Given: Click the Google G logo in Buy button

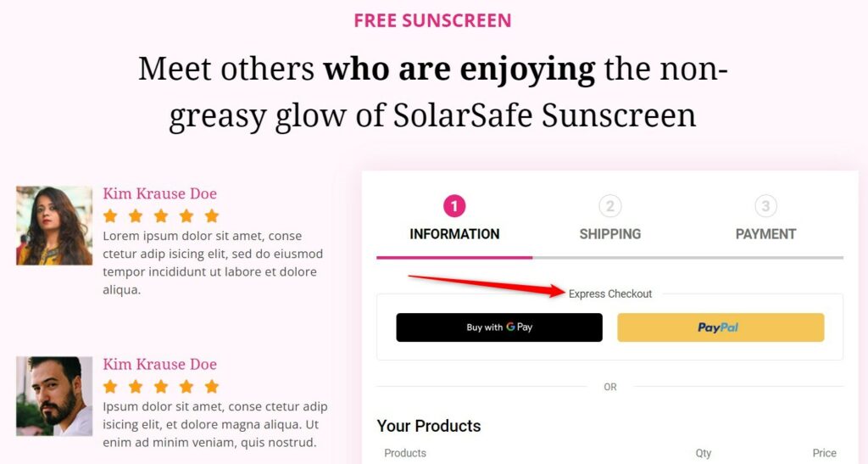Looking at the screenshot, I should pos(510,327).
